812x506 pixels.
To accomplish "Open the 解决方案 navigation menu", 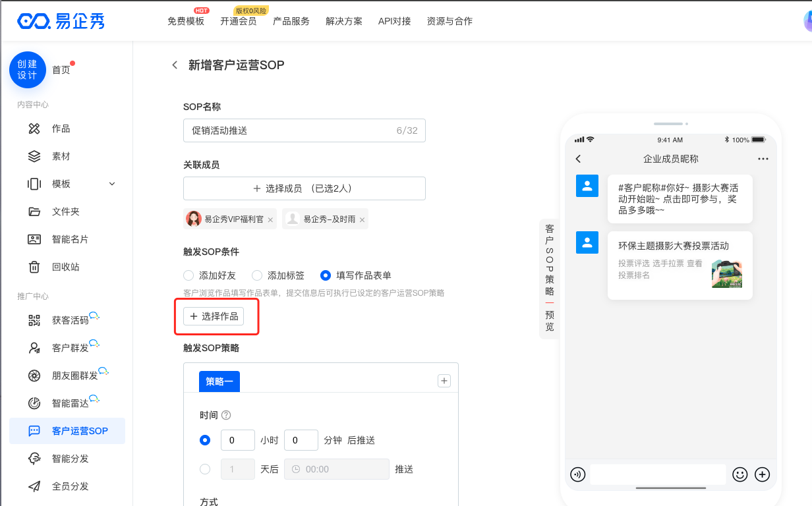I will click(343, 21).
